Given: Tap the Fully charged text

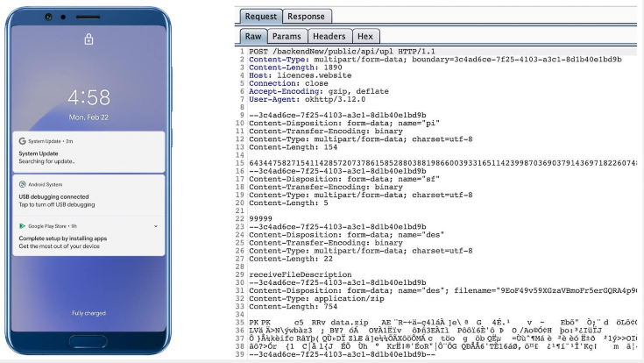Looking at the screenshot, I should pos(88,313).
